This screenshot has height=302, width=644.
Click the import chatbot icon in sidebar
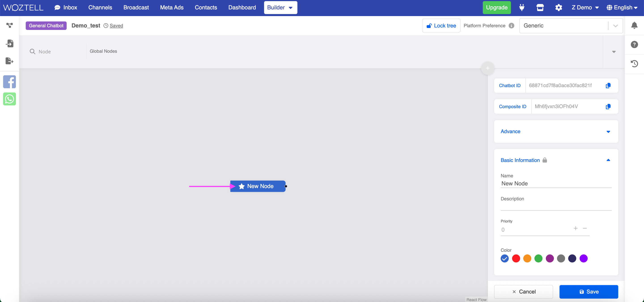click(x=9, y=44)
